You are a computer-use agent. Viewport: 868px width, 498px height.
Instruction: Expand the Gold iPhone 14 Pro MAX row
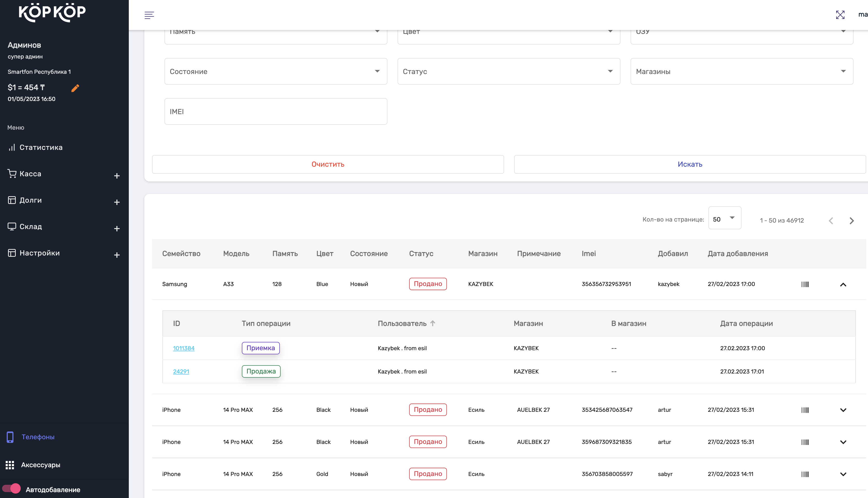click(843, 474)
